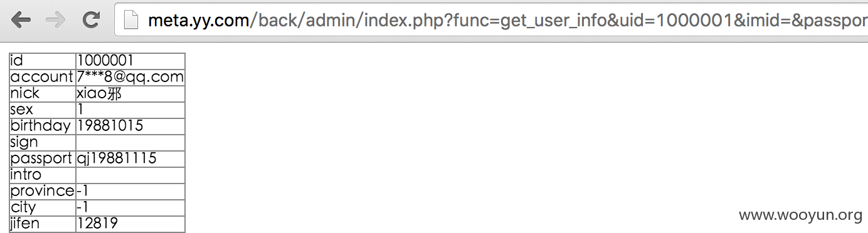This screenshot has width=868, height=233.
Task: Click the empty sign value cell
Action: [130, 142]
